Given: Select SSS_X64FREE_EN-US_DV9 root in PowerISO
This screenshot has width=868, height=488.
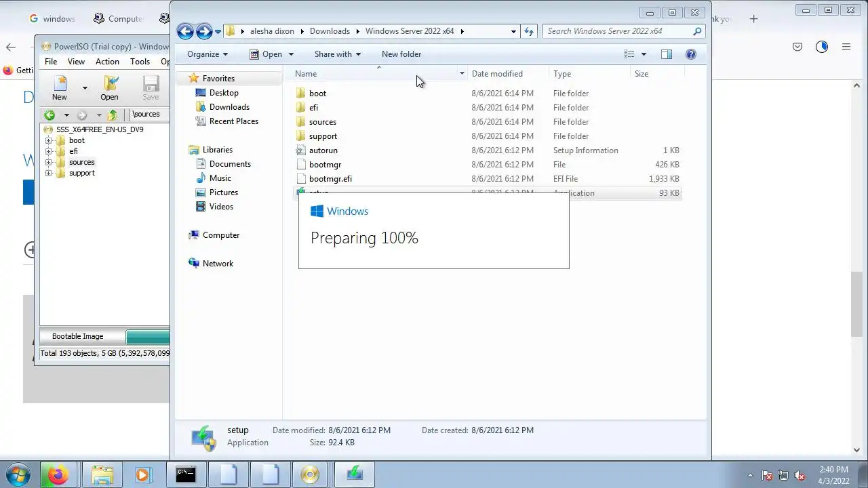Looking at the screenshot, I should 100,129.
